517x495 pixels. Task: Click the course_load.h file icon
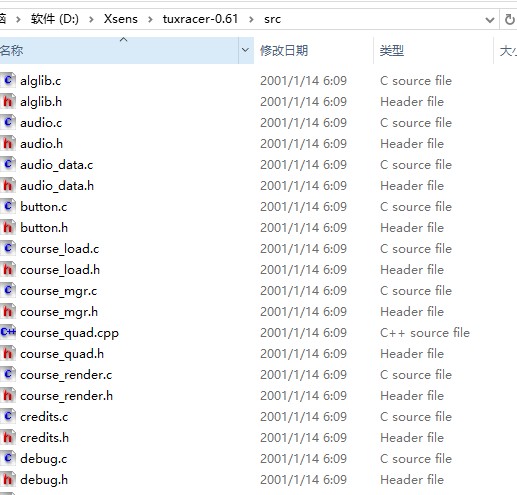[x=8, y=269]
